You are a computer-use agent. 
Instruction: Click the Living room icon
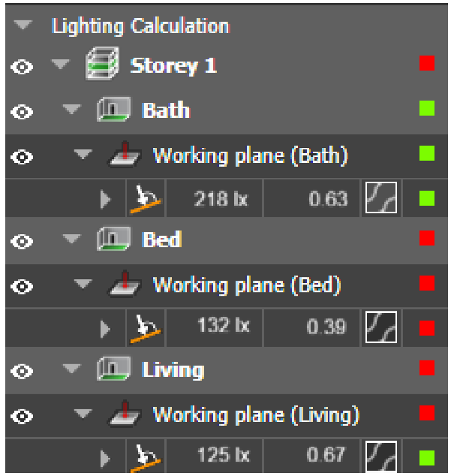(114, 369)
